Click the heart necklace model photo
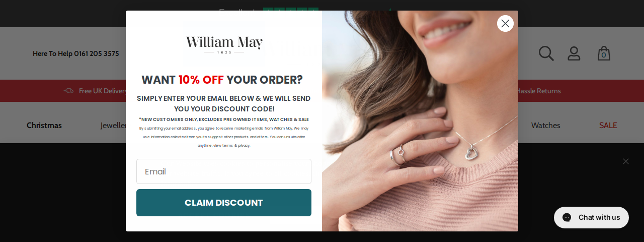 (x=420, y=121)
